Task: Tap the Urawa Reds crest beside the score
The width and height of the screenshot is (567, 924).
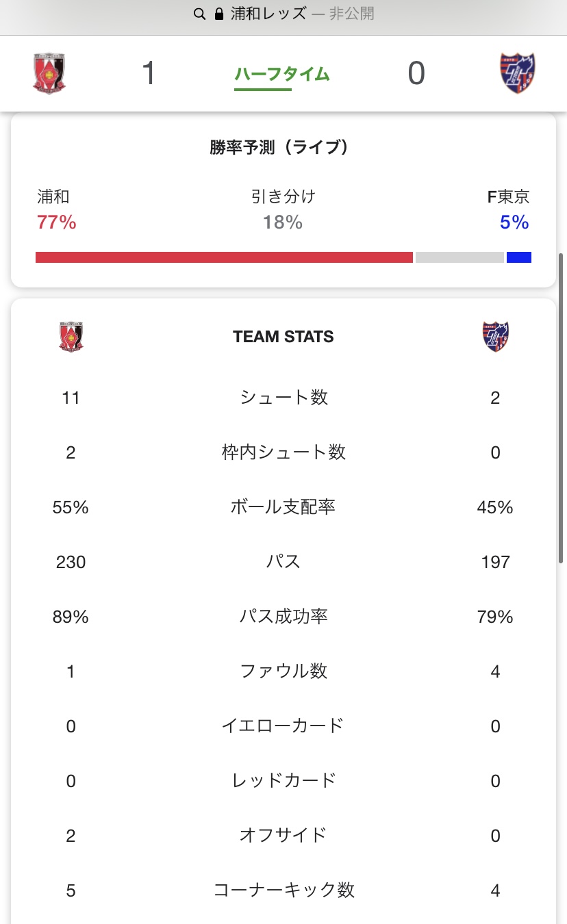Action: (x=49, y=73)
